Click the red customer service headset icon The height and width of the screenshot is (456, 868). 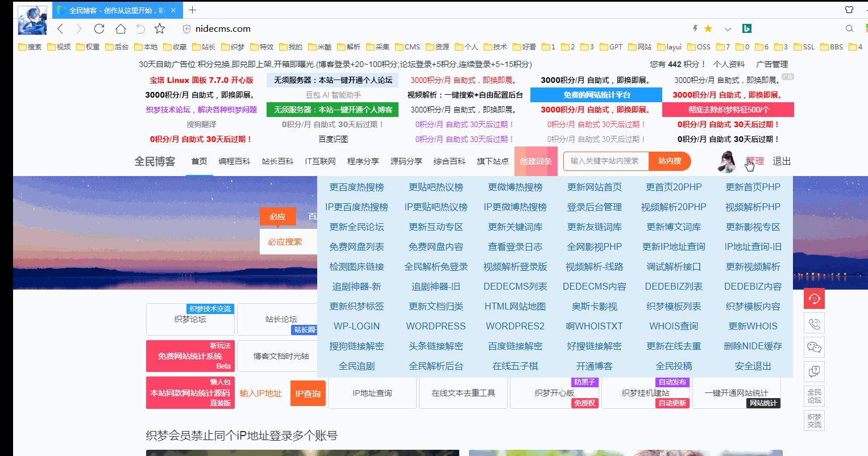[814, 299]
